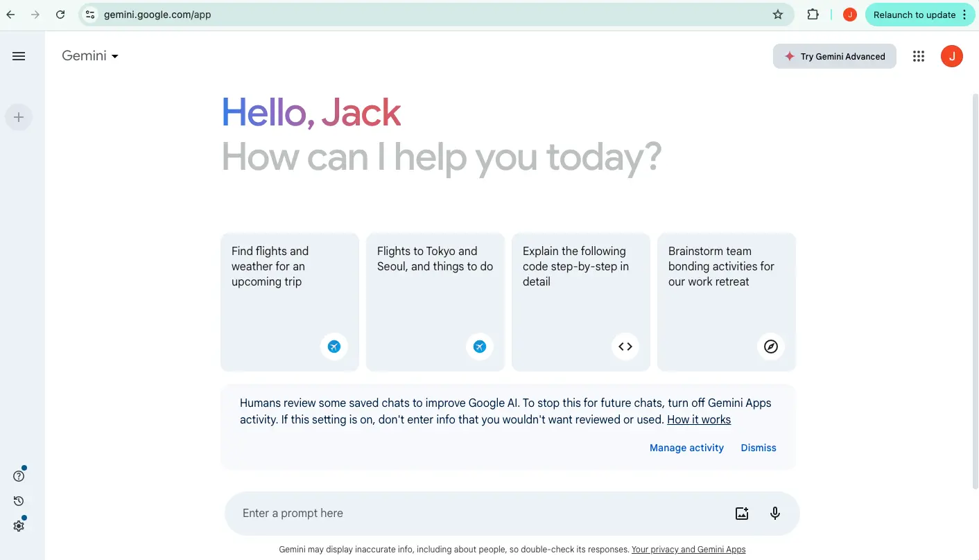Dismiss the privacy notice

759,448
